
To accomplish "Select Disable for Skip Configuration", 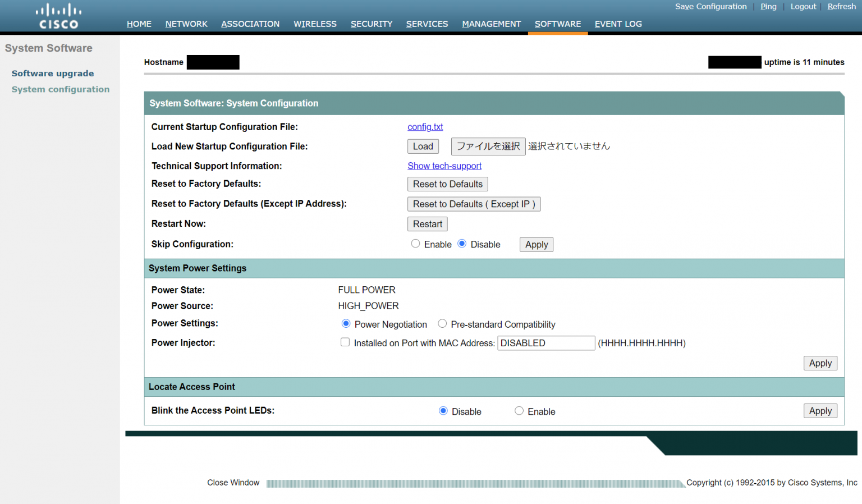I will click(x=461, y=243).
